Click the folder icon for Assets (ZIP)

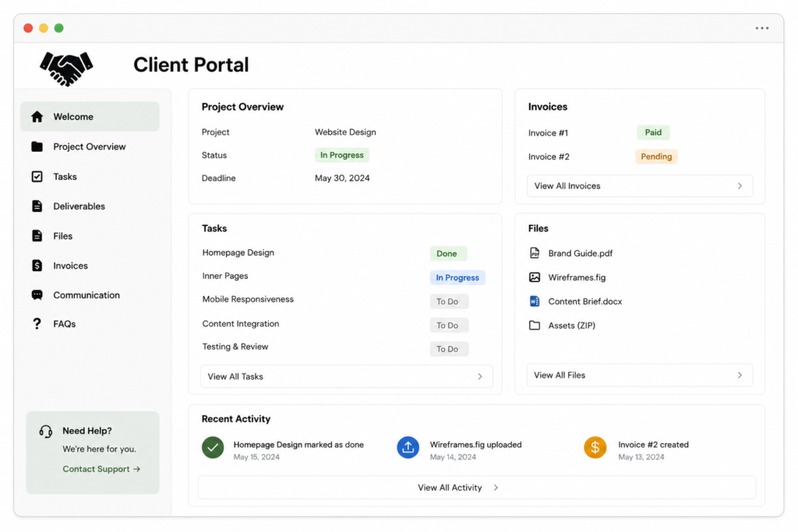point(535,325)
